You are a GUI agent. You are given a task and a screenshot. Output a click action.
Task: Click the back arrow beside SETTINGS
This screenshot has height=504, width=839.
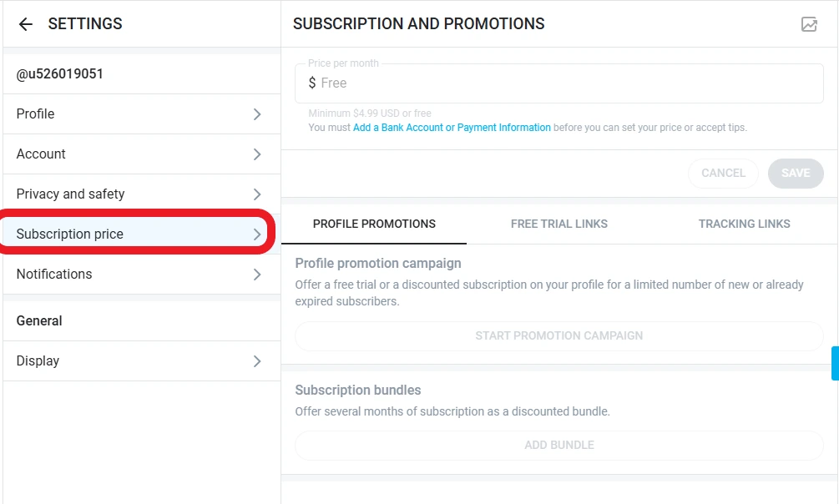pyautogui.click(x=25, y=24)
